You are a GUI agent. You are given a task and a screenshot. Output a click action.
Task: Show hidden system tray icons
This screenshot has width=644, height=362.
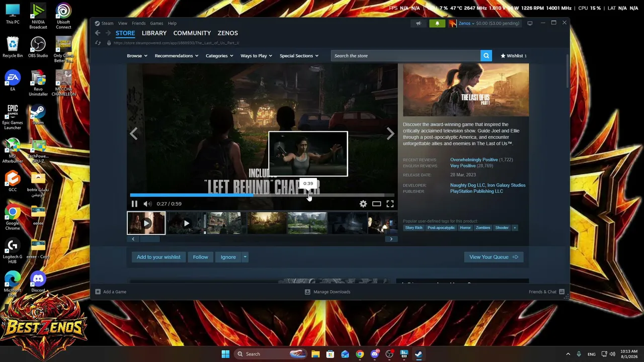point(568,354)
